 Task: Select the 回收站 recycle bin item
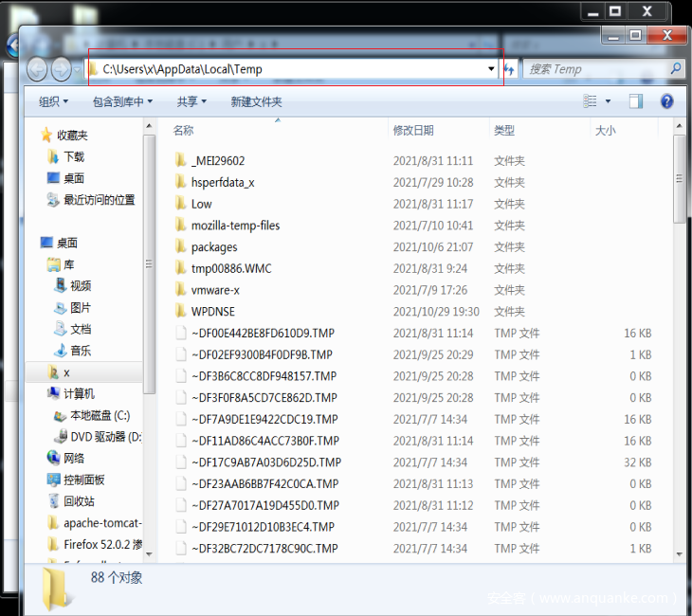click(x=79, y=501)
